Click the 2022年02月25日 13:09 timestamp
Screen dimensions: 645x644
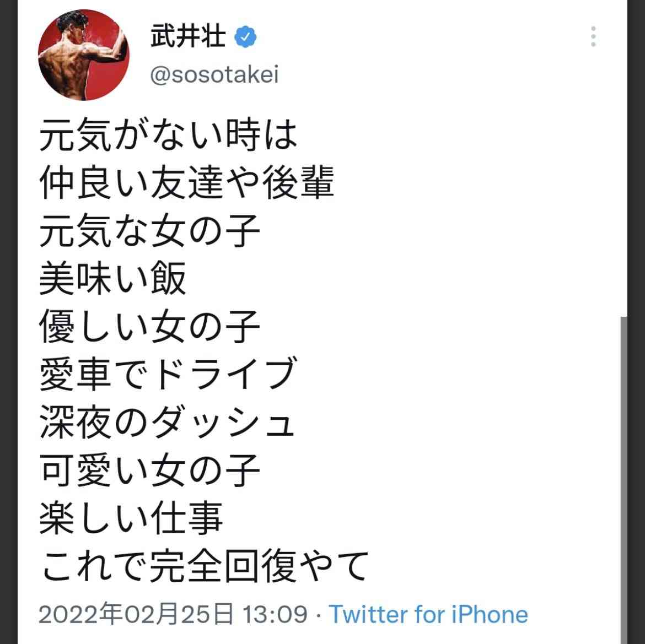click(x=173, y=614)
